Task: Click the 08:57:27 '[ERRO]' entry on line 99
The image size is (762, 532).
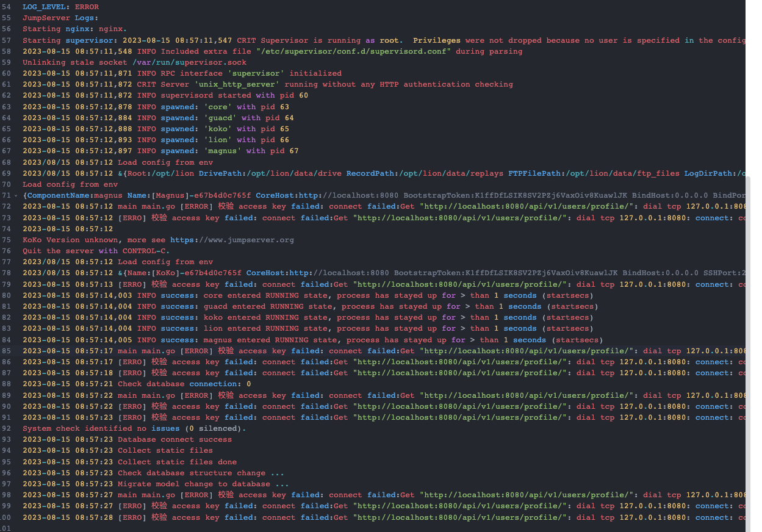Action: click(x=132, y=506)
